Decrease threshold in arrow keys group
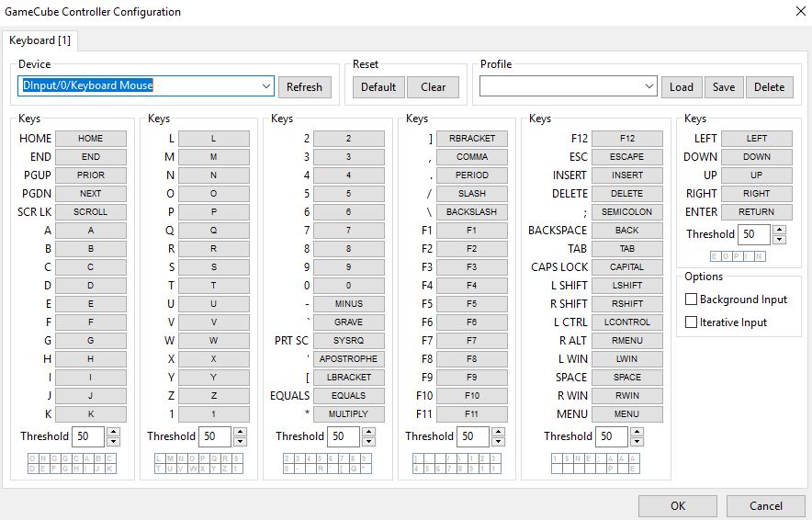This screenshot has width=812, height=520. tap(779, 239)
